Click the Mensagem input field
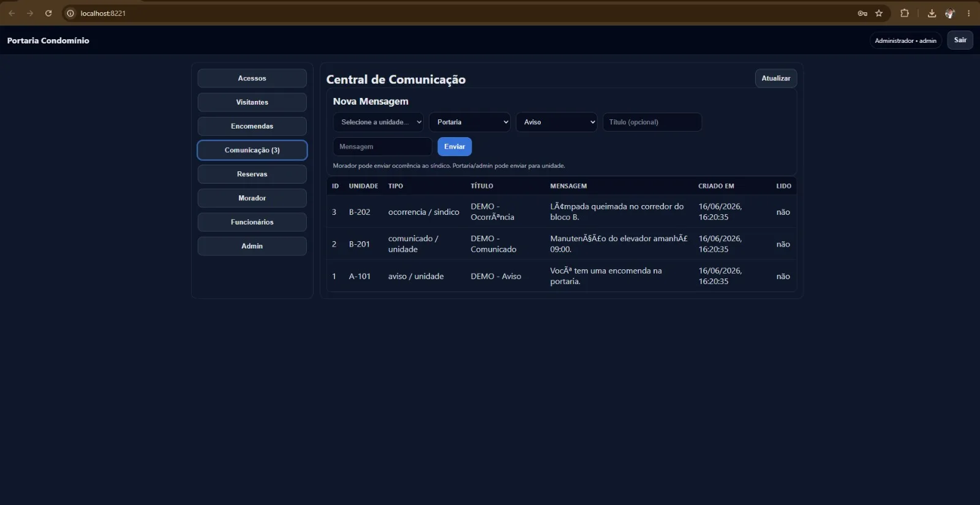The image size is (980, 505). pyautogui.click(x=382, y=146)
